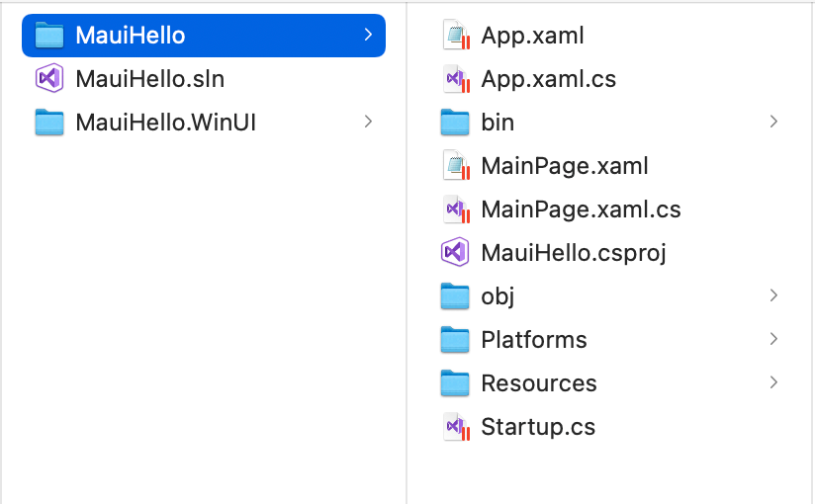Expand the obj folder chevron

[773, 295]
